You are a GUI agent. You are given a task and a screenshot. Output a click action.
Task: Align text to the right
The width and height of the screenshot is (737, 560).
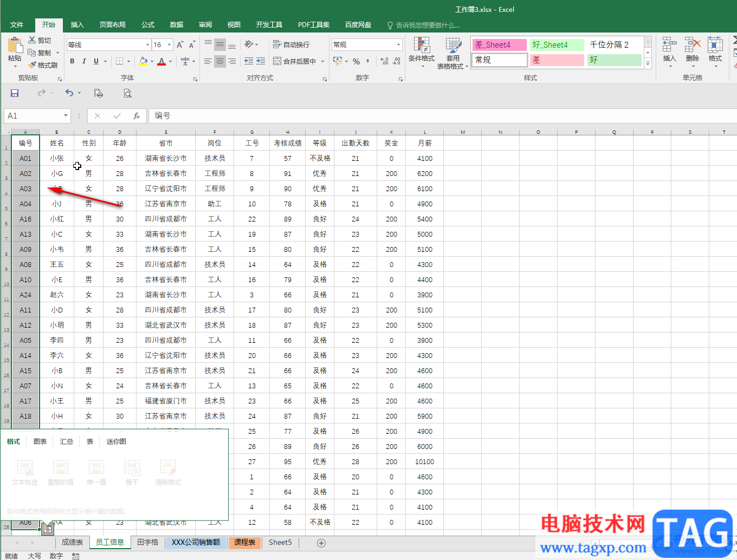232,61
